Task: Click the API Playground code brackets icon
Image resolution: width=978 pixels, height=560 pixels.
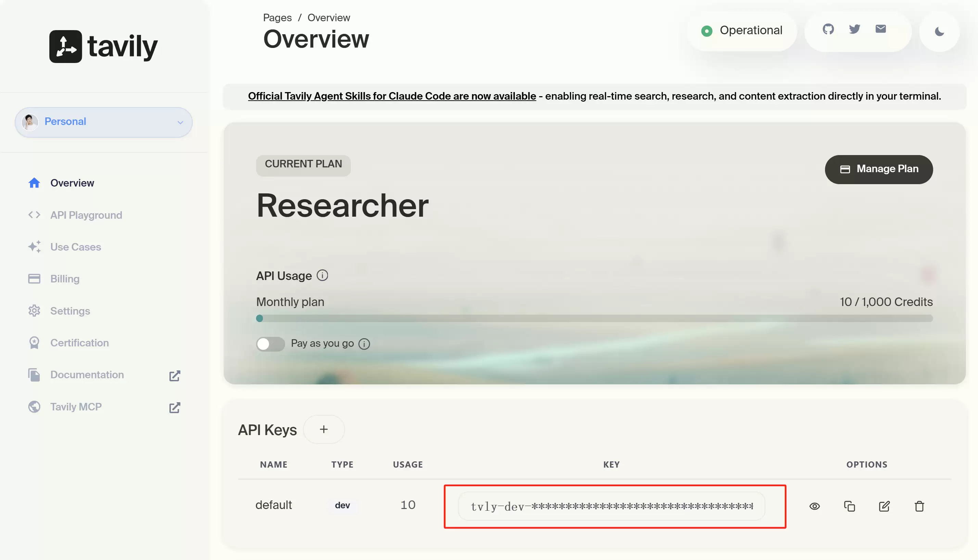Action: click(x=34, y=215)
